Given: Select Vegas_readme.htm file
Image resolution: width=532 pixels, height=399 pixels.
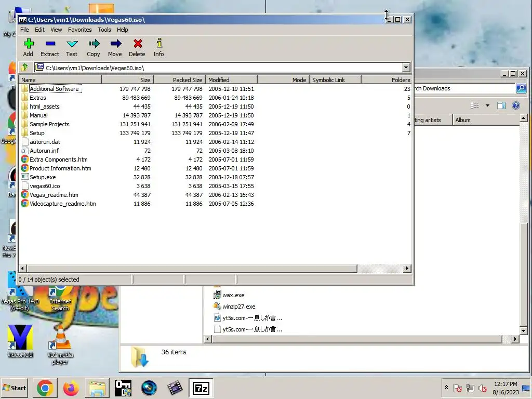Looking at the screenshot, I should coord(54,195).
